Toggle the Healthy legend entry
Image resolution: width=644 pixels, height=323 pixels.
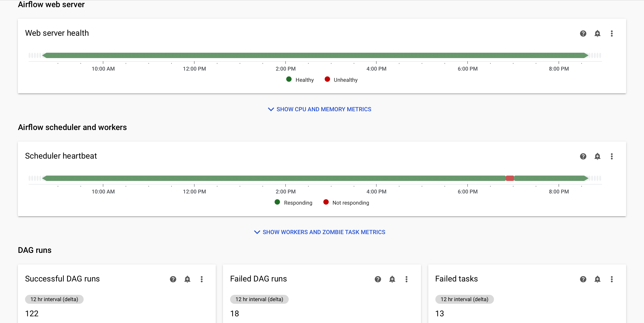(300, 80)
